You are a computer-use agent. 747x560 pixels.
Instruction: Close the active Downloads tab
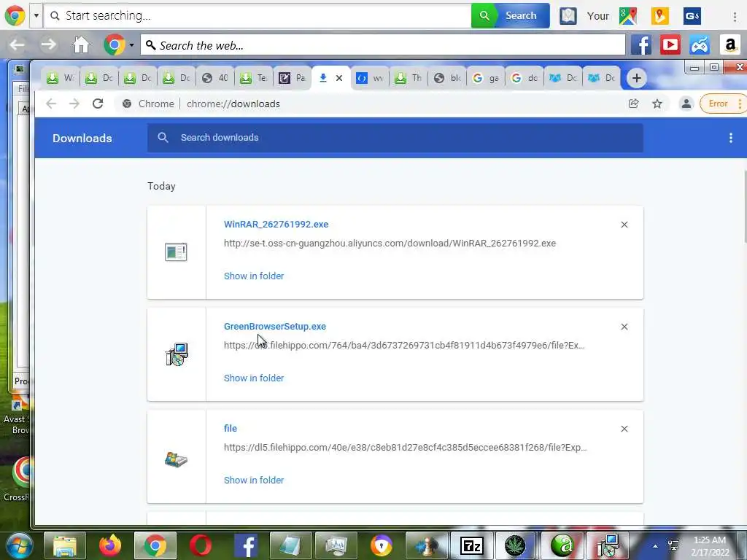339,78
